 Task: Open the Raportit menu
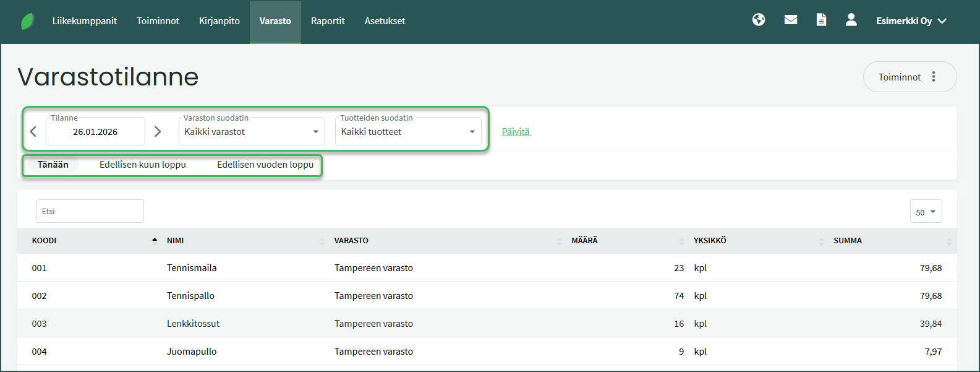328,21
